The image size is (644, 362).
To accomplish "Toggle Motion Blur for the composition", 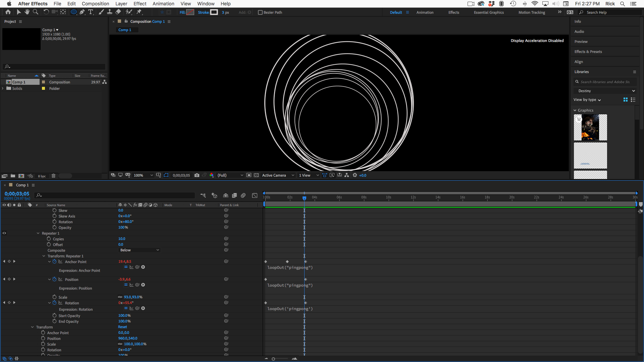I will point(244,195).
